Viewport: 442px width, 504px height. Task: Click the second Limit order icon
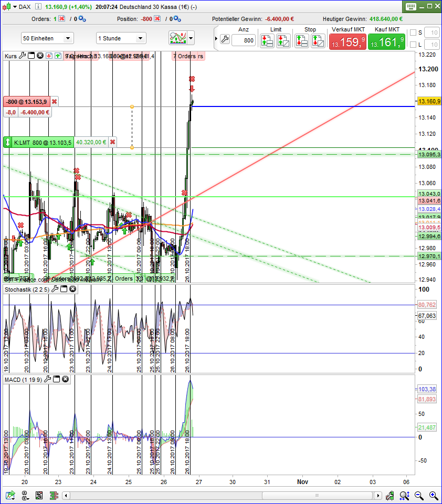(x=283, y=41)
